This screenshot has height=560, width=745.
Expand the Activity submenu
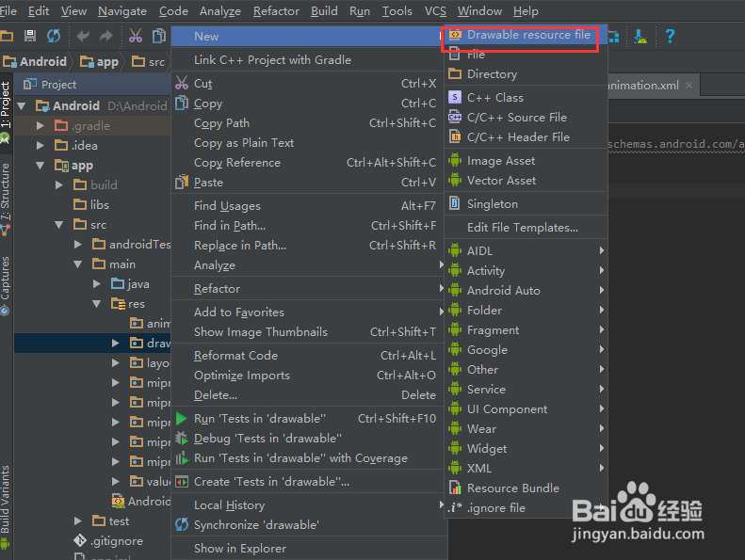(x=526, y=271)
